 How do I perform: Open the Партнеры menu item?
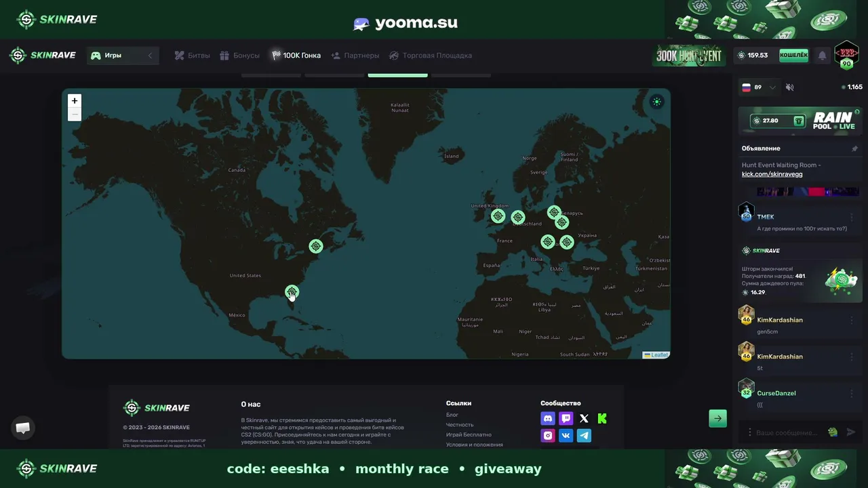click(x=355, y=56)
